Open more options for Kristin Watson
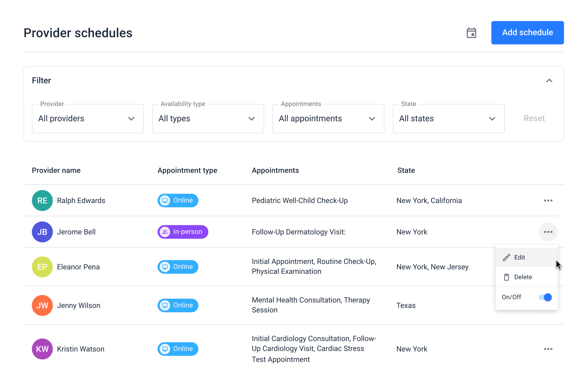588x379 pixels. coord(548,349)
